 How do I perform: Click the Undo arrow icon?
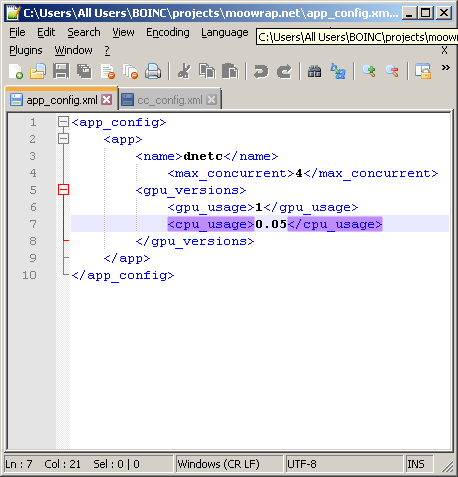(261, 71)
